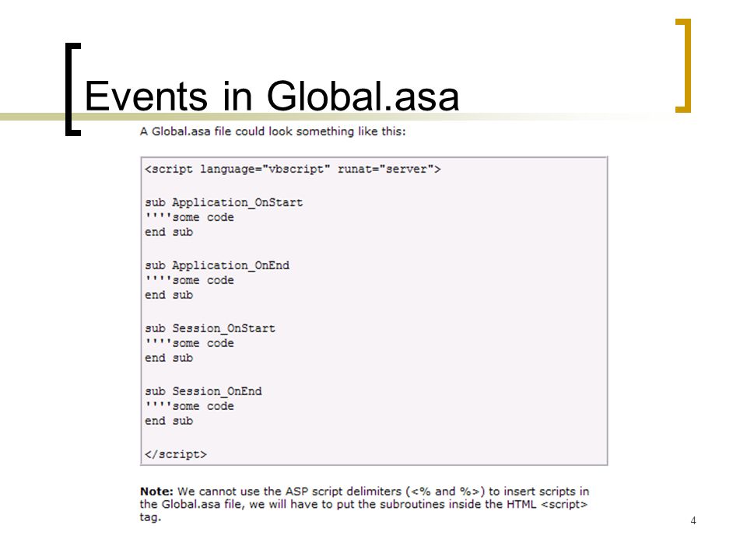
Task: Click the closing '</script>' tag line
Action: tap(176, 454)
